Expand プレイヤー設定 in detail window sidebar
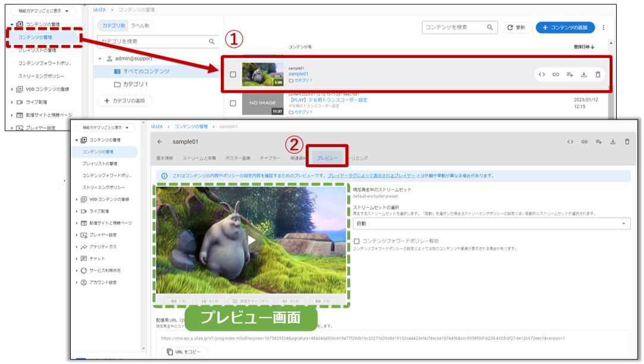644x364 pixels. pyautogui.click(x=77, y=235)
